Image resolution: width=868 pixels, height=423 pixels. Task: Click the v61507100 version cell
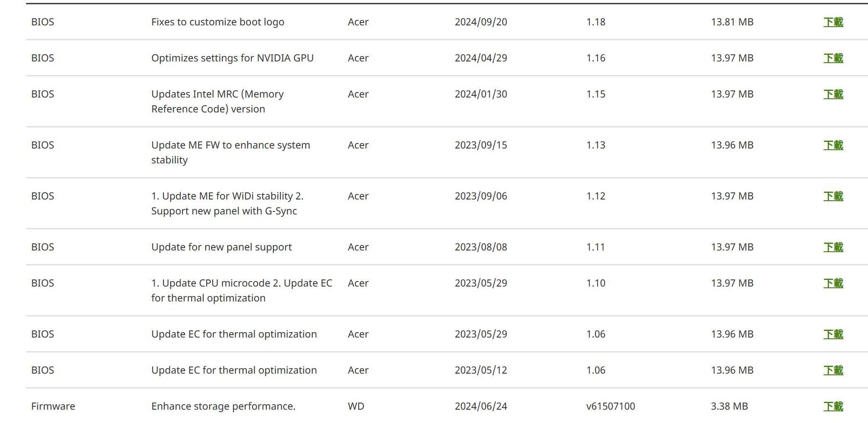610,406
